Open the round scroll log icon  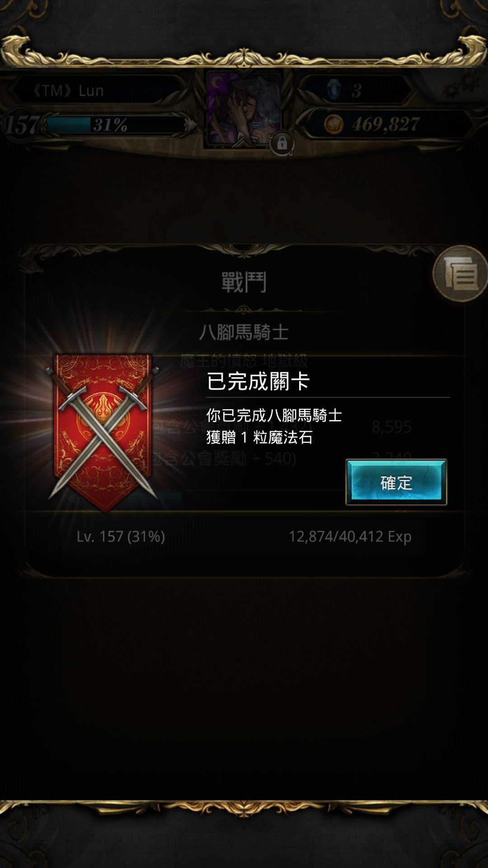point(460,274)
